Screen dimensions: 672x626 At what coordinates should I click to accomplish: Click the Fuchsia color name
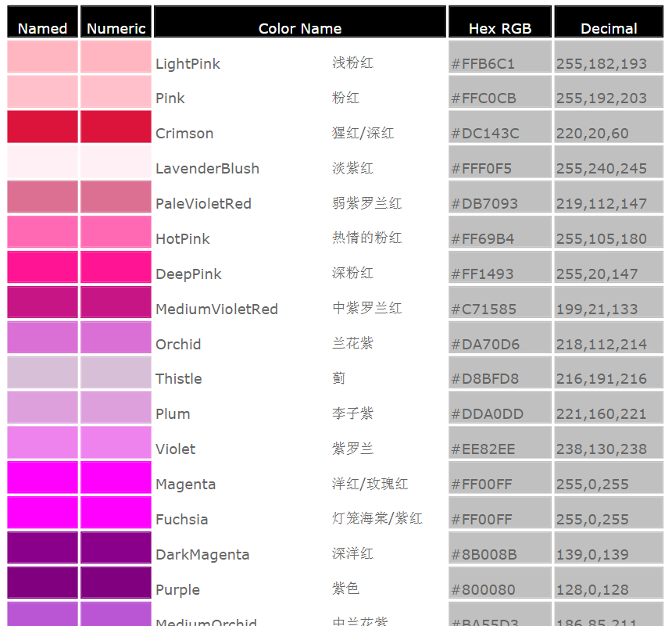181,520
